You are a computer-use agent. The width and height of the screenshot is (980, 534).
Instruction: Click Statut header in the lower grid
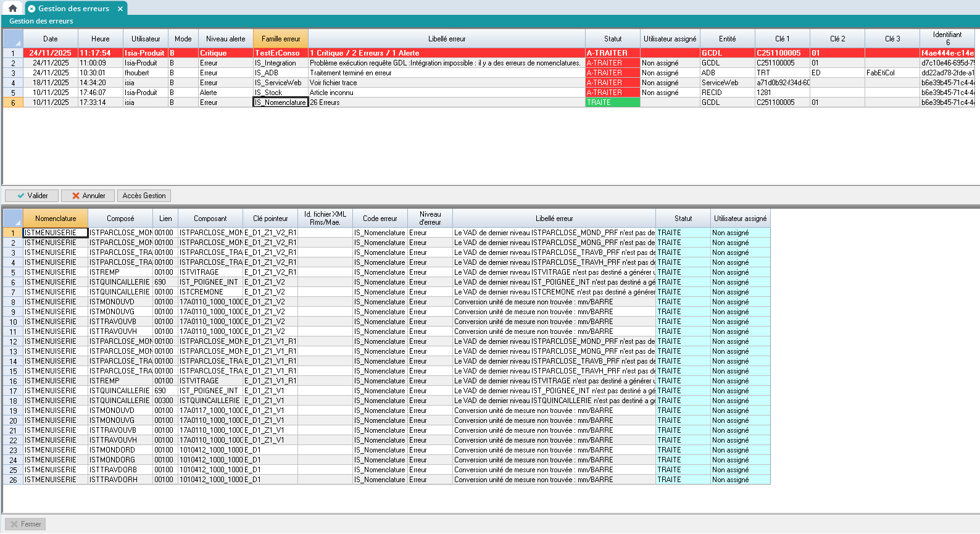click(x=683, y=219)
